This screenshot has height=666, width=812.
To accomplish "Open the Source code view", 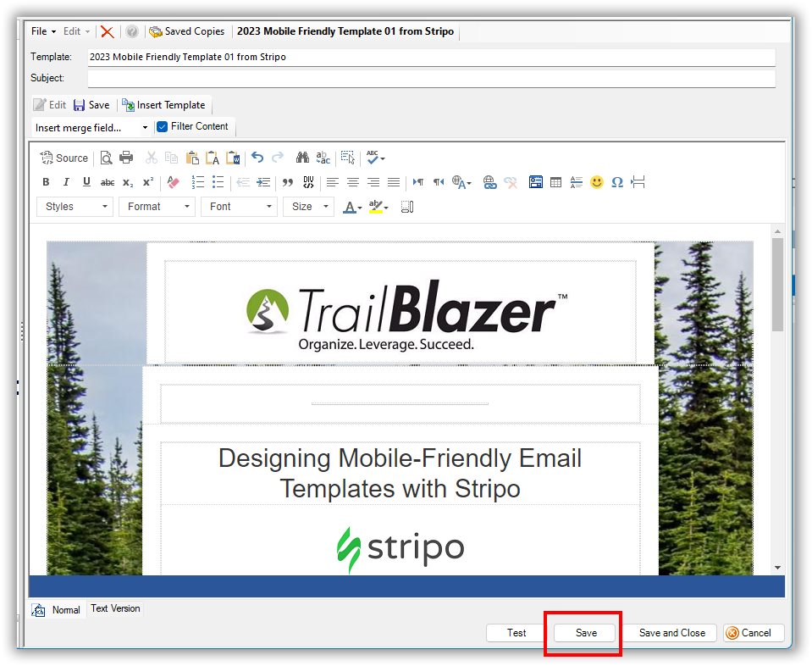I will point(64,158).
